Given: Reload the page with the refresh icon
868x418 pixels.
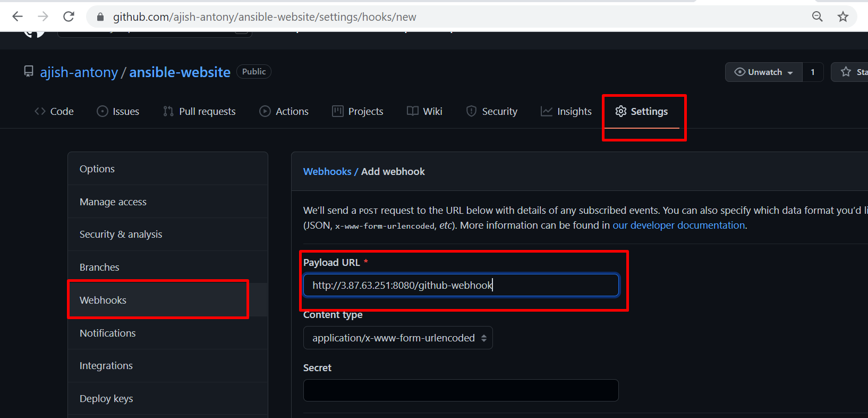Looking at the screenshot, I should [x=69, y=16].
